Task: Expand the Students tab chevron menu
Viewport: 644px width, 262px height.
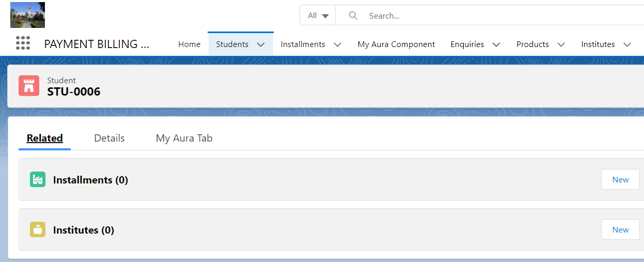Action: click(261, 44)
